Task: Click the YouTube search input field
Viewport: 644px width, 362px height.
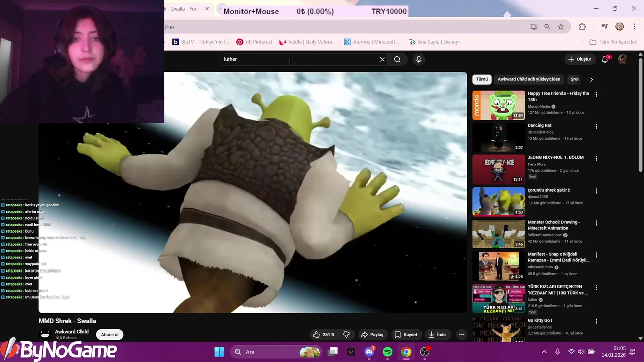Action: coord(299,59)
